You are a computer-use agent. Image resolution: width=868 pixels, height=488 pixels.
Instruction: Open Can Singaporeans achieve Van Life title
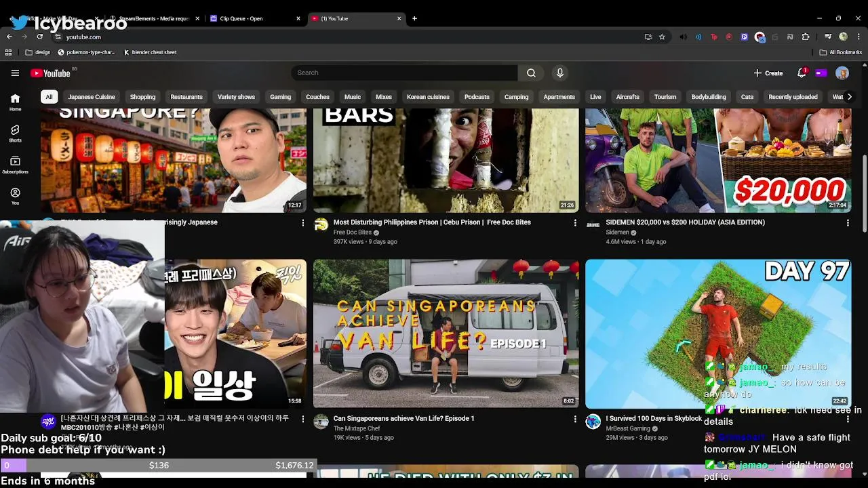[403, 419]
